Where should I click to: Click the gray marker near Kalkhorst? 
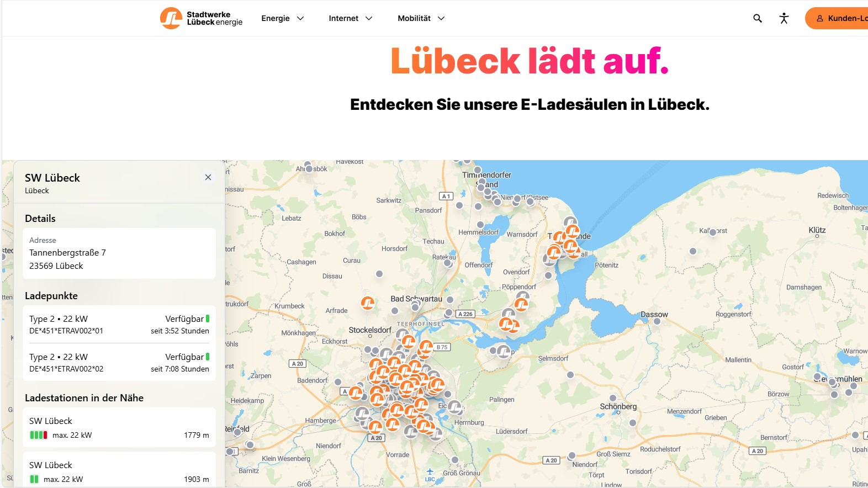713,232
